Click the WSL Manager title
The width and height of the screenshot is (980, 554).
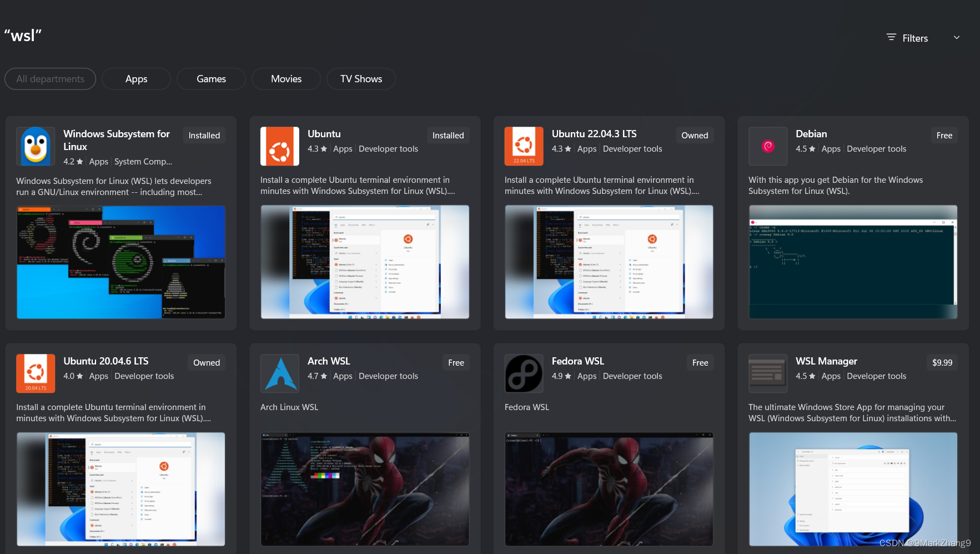point(826,361)
